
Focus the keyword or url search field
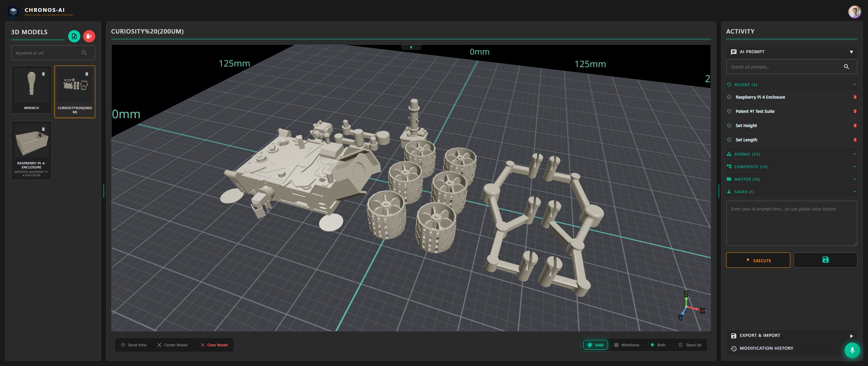[x=53, y=53]
